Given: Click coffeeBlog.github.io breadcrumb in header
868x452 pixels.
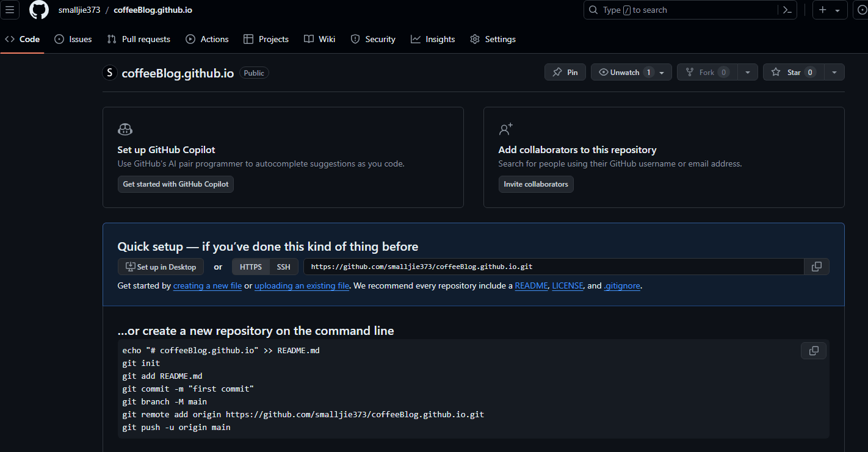Looking at the screenshot, I should (x=153, y=10).
